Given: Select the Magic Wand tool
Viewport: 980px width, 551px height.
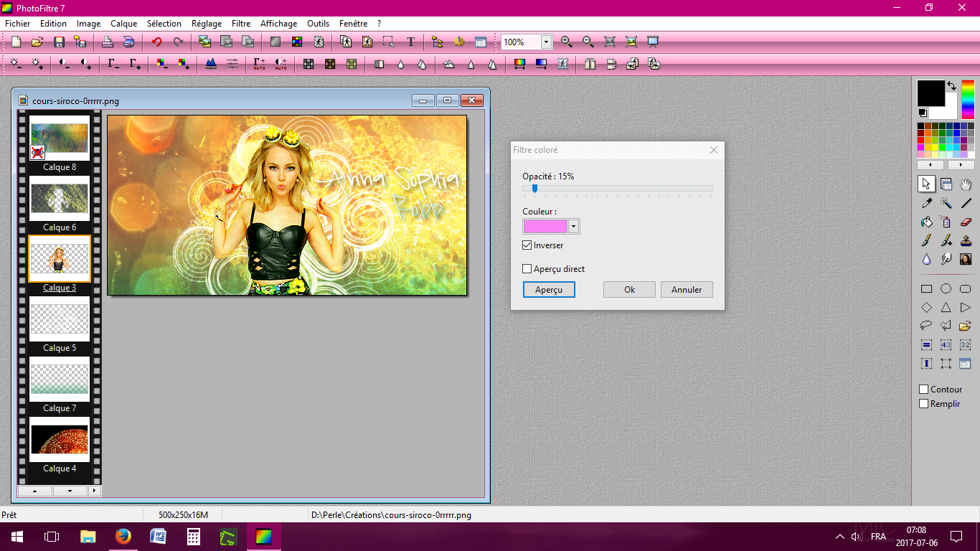Looking at the screenshot, I should point(946,203).
